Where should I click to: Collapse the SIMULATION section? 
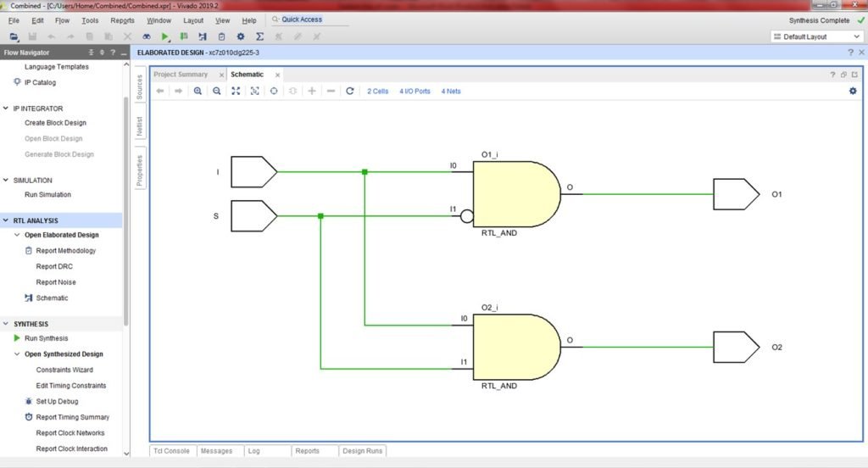tap(6, 180)
